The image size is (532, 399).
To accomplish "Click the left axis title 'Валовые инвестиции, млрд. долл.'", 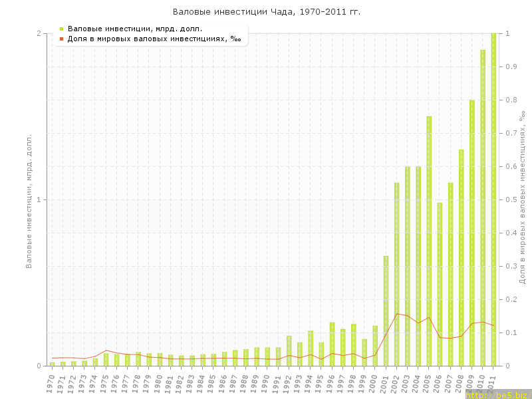I will (29, 199).
